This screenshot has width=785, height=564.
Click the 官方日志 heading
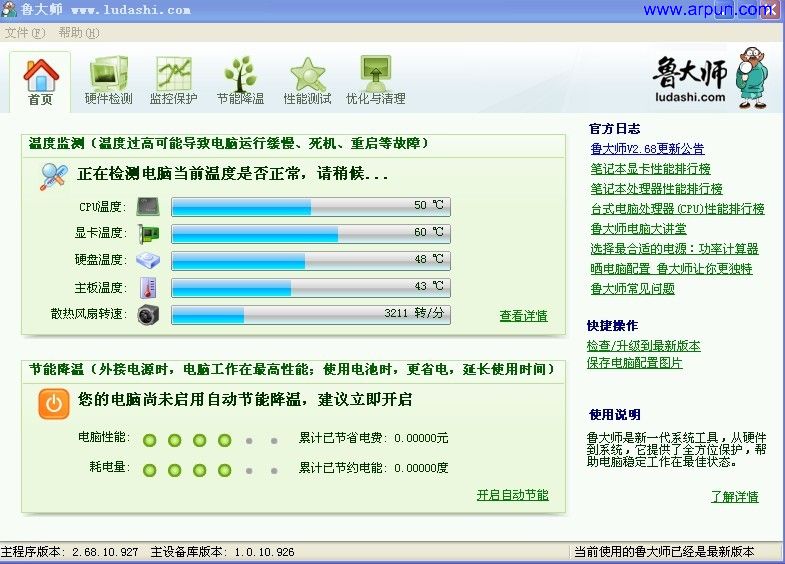coord(614,129)
